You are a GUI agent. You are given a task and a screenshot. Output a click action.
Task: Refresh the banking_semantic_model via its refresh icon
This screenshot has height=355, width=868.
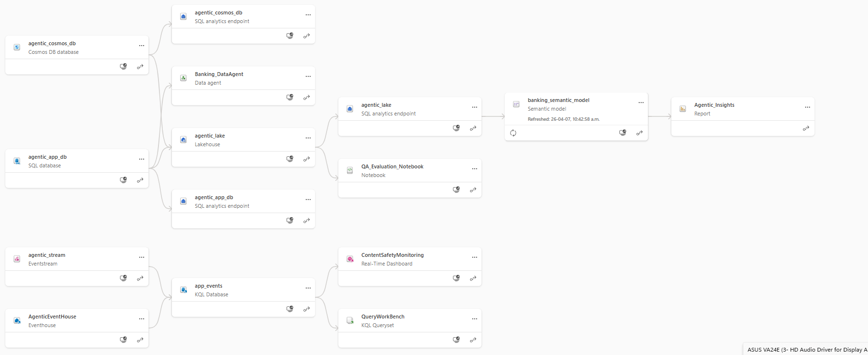pos(513,133)
